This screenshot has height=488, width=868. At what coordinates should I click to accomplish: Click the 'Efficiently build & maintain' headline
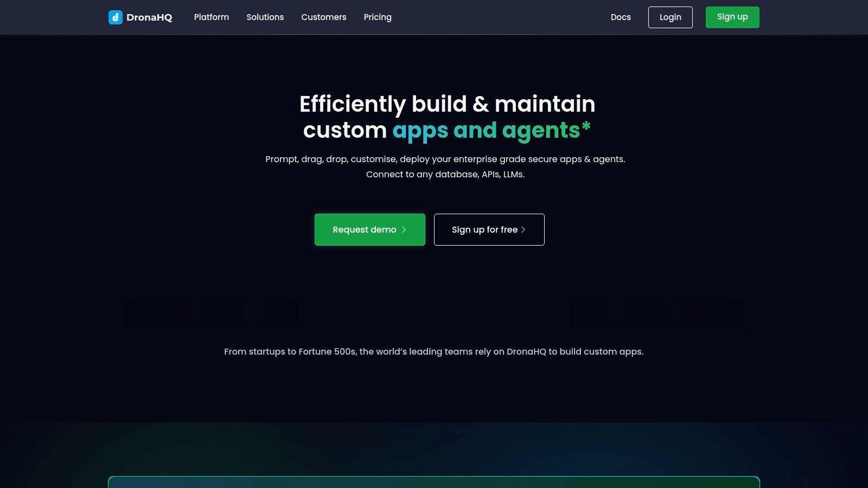coord(448,104)
